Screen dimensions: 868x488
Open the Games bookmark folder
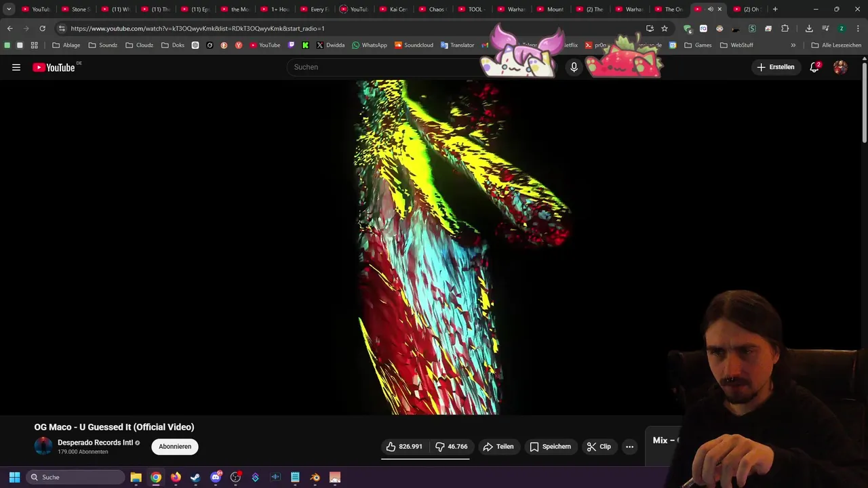pyautogui.click(x=698, y=45)
